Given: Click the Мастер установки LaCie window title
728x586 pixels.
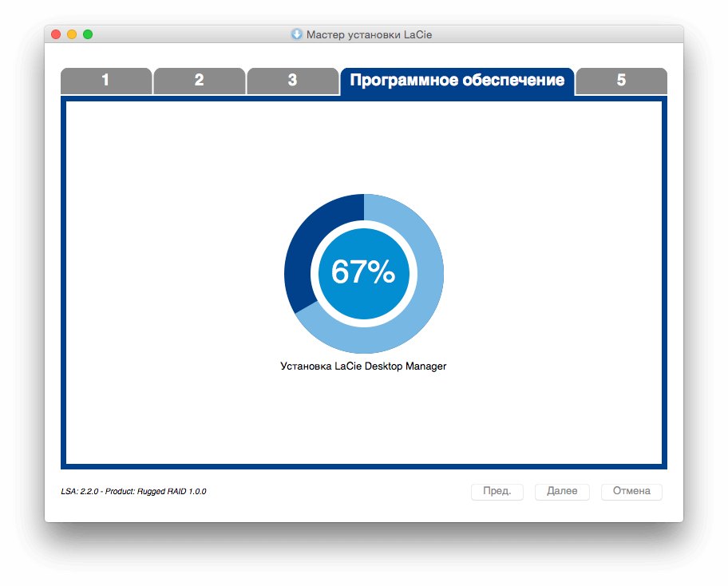Looking at the screenshot, I should coord(369,35).
